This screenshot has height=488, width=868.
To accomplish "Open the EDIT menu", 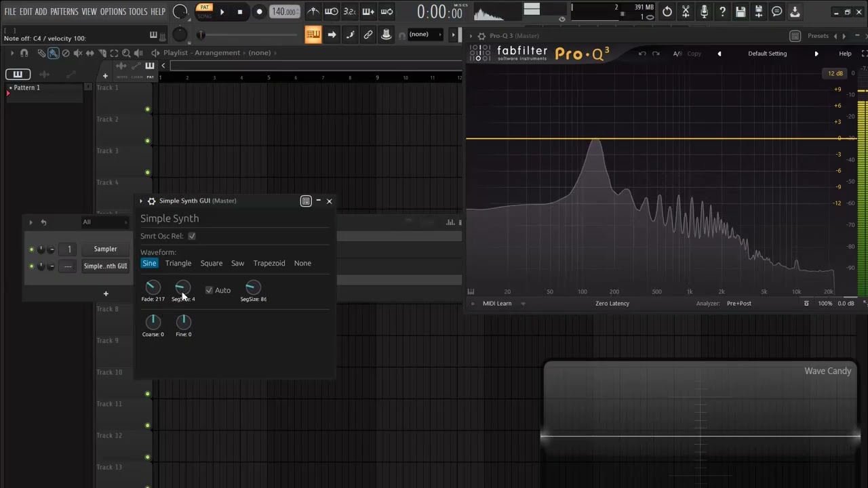I will pyautogui.click(x=26, y=12).
